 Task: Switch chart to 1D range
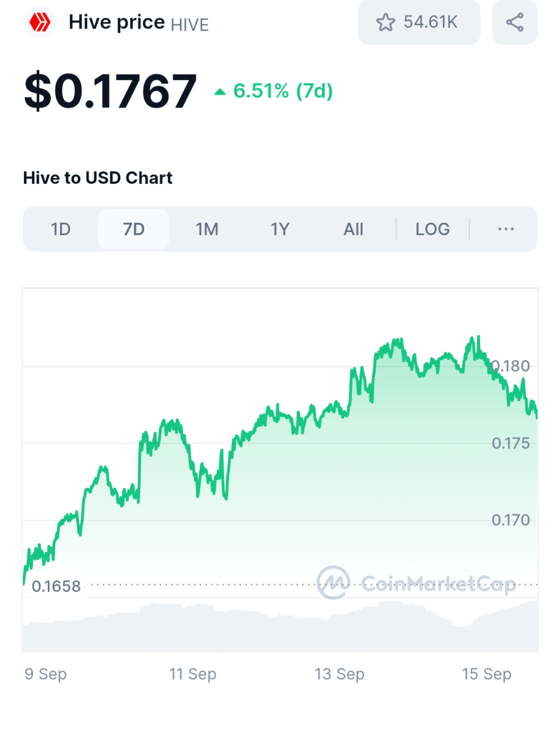[x=61, y=229]
